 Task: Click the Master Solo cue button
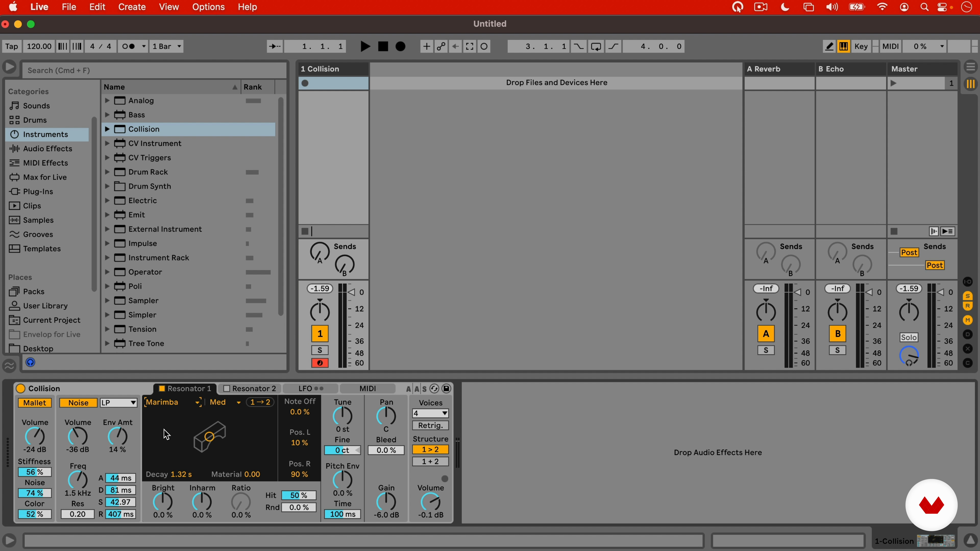pos(909,337)
